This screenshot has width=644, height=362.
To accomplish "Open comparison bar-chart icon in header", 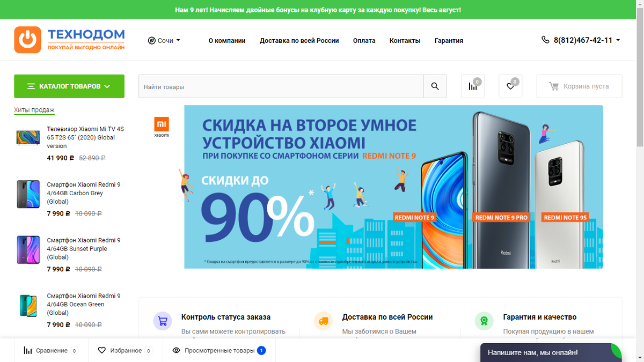I will 473,86.
